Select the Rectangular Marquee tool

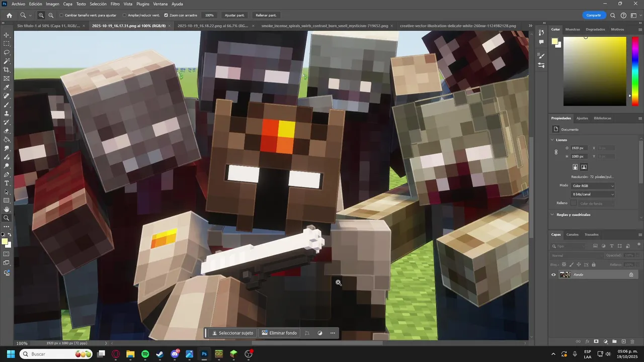[7, 44]
